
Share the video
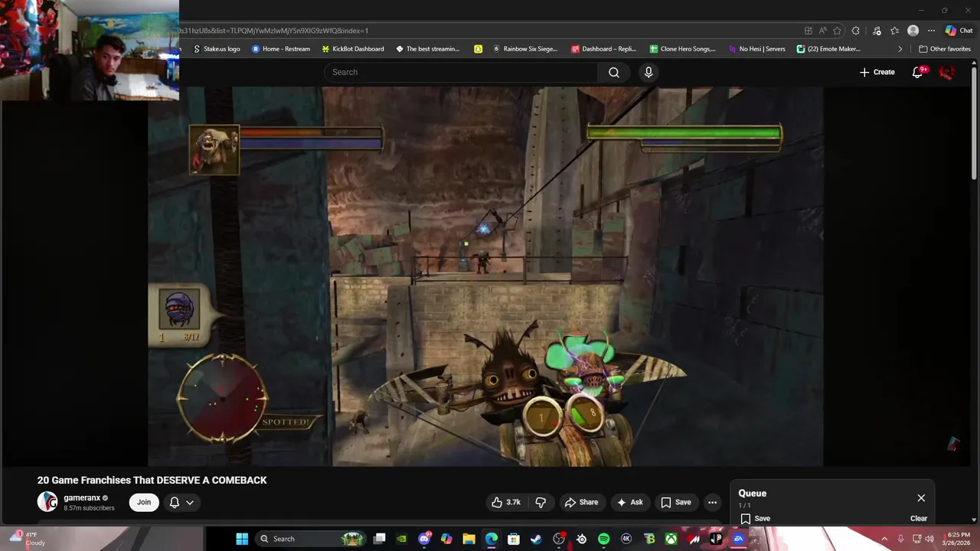(581, 502)
